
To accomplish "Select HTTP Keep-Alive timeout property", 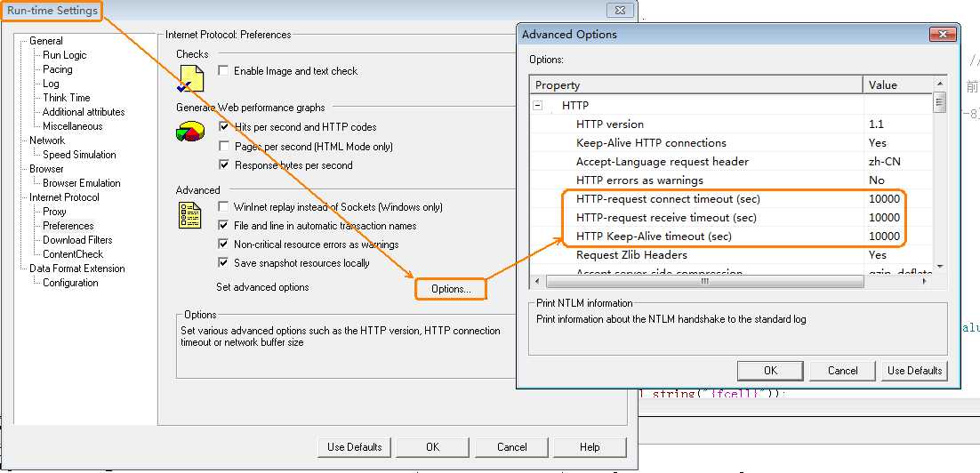I will (x=731, y=236).
